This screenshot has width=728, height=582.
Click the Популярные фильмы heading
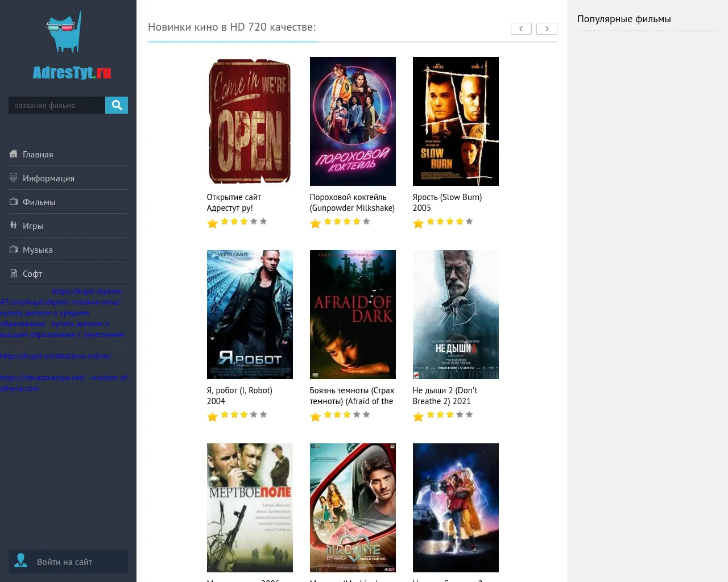(624, 19)
